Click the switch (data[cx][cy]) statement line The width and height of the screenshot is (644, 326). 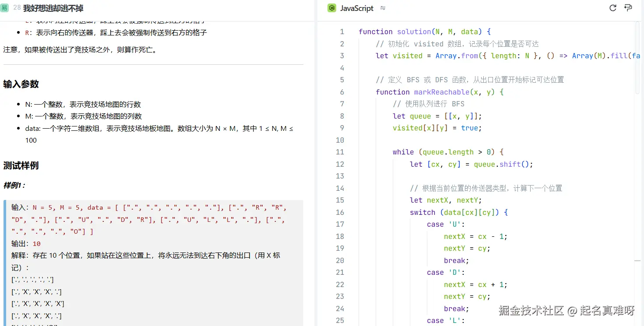pos(458,212)
